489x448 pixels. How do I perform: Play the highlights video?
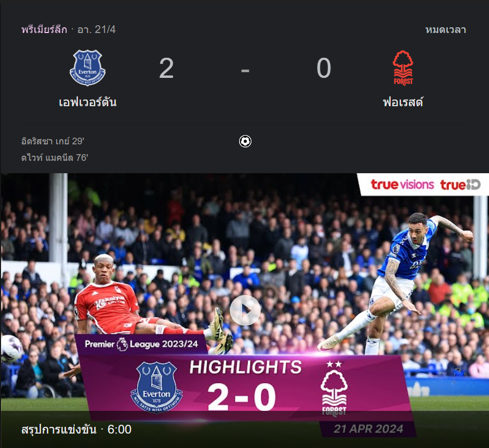click(245, 310)
